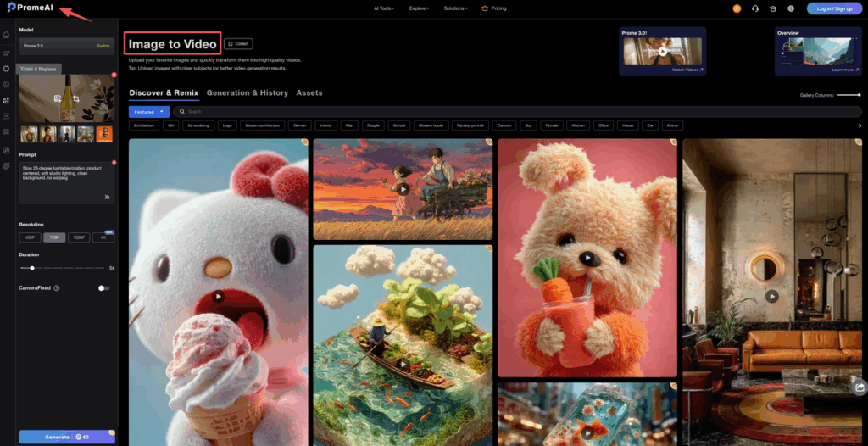
Task: Select 720P resolution
Action: [x=54, y=237]
